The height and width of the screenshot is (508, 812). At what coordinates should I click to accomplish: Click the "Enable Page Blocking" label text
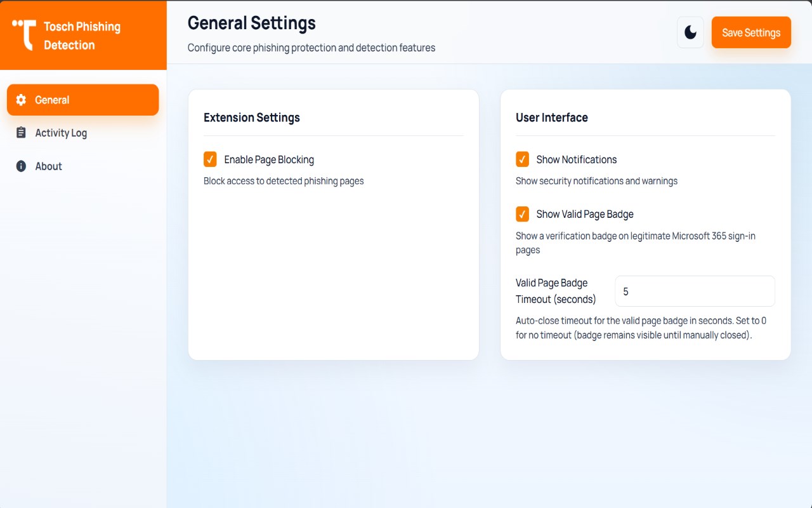269,159
